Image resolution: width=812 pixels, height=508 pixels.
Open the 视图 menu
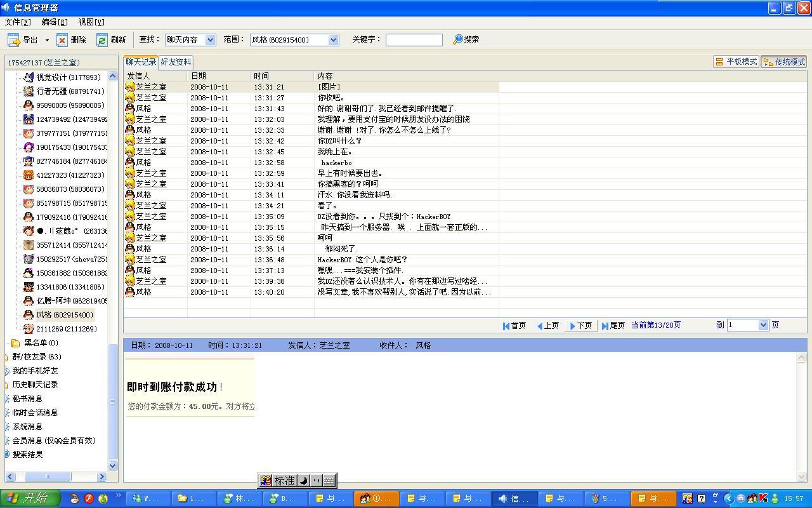tap(91, 22)
